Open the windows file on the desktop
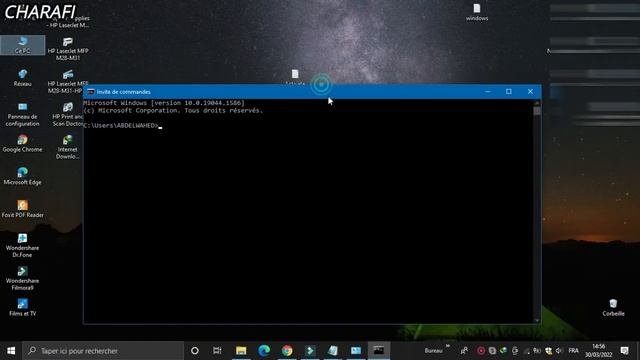The image size is (640, 360). coord(477,12)
